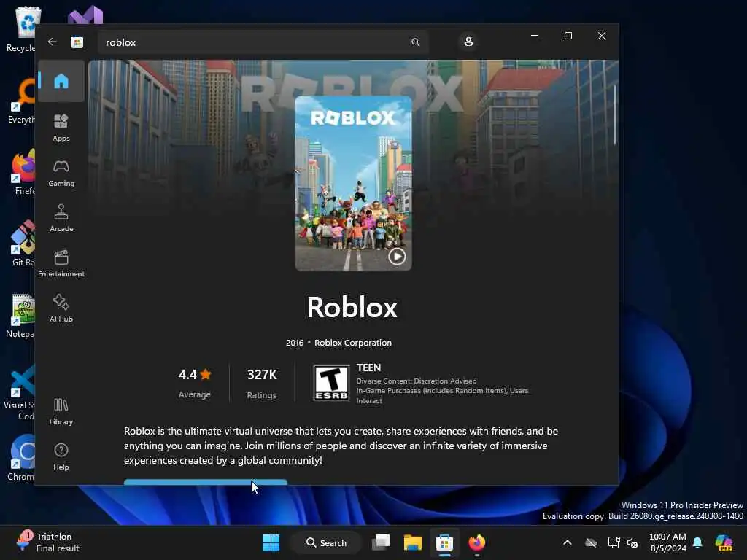Play the Roblox trailer video
Image resolution: width=747 pixels, height=560 pixels.
[396, 257]
